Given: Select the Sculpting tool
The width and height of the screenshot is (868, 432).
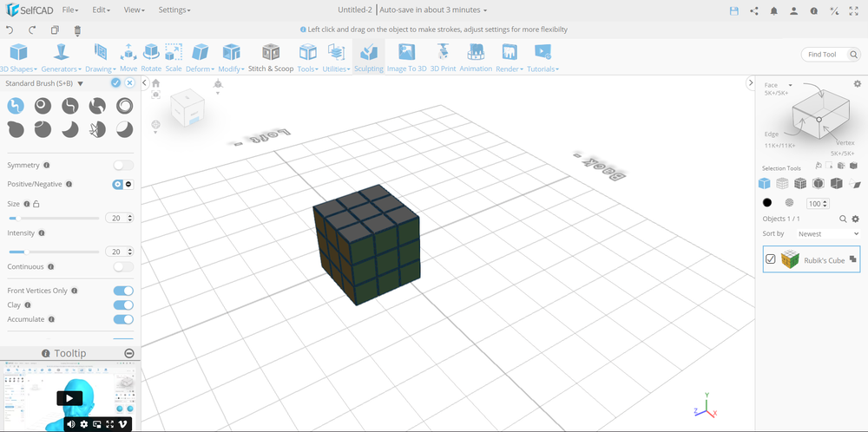Looking at the screenshot, I should [369, 57].
